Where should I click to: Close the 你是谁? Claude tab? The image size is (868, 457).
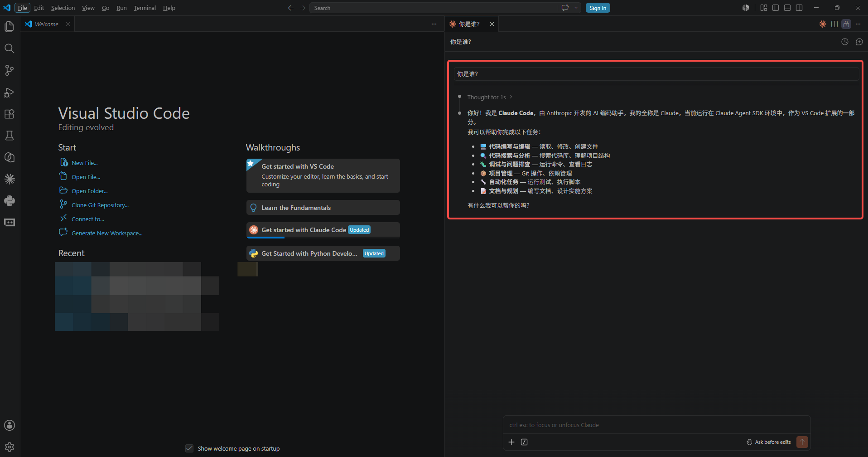coord(492,24)
